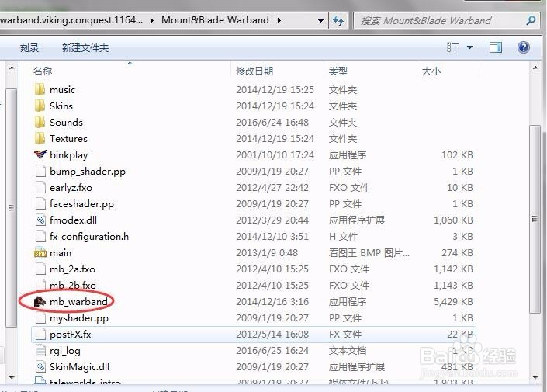Click the 1,143 KB size value
Screen dimensions: 547x392
453,286
